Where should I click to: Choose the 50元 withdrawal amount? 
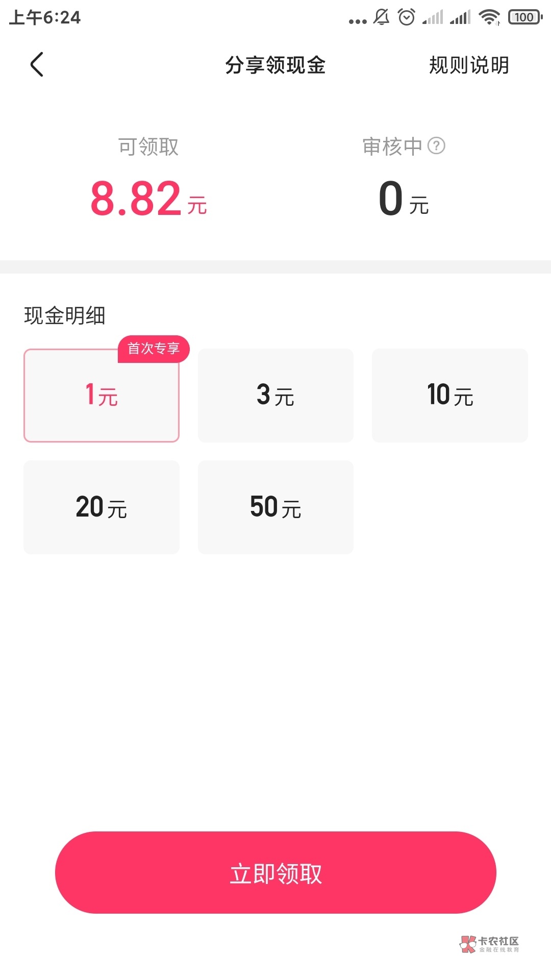click(x=275, y=507)
